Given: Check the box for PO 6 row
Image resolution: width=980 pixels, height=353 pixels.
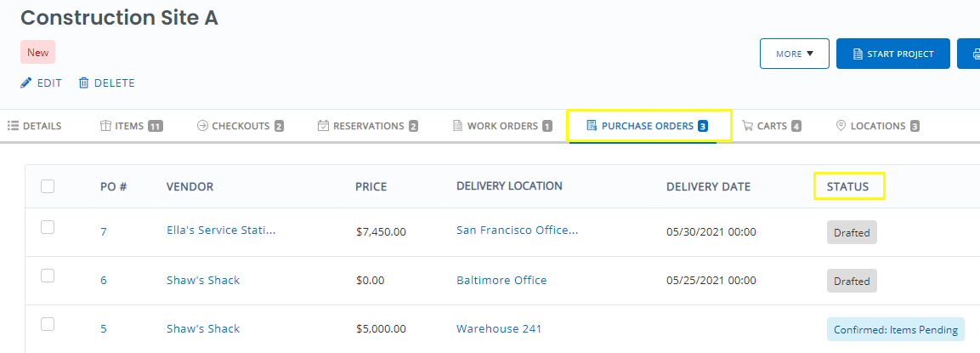Looking at the screenshot, I should [x=48, y=276].
